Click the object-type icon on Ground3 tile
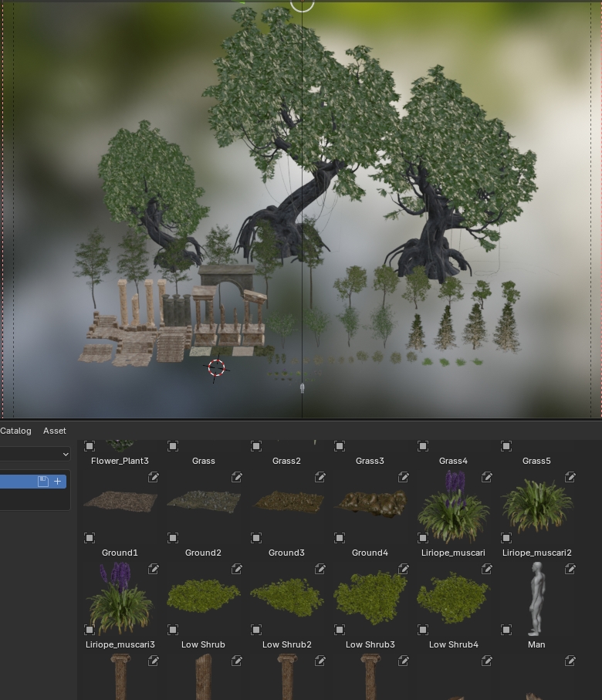This screenshot has width=602, height=700. (256, 537)
